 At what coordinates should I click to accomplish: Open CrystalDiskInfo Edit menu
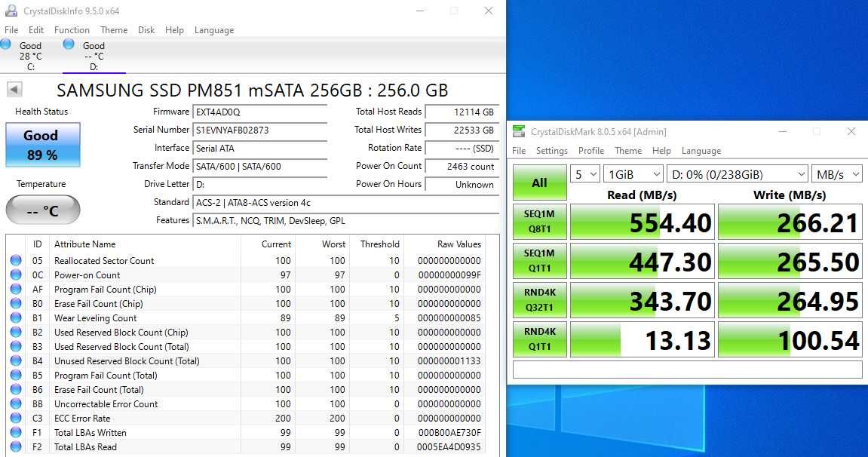click(36, 30)
